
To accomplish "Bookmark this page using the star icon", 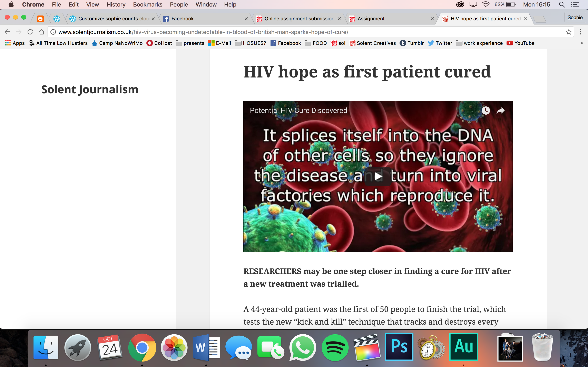I will [x=568, y=32].
